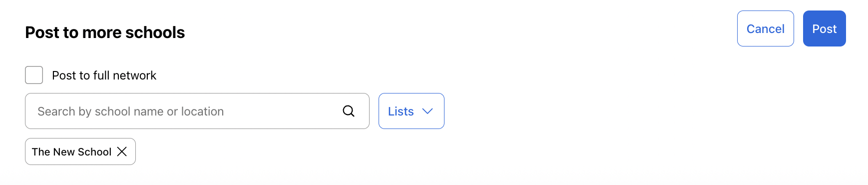Focus the school name or location search field
Screen dimensions: 868x185
pos(197,111)
